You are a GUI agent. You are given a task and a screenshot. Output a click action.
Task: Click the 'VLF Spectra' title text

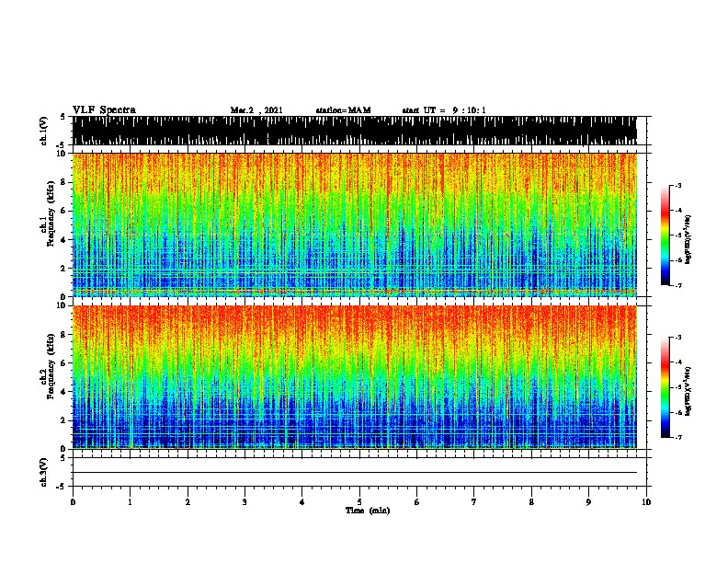(104, 110)
